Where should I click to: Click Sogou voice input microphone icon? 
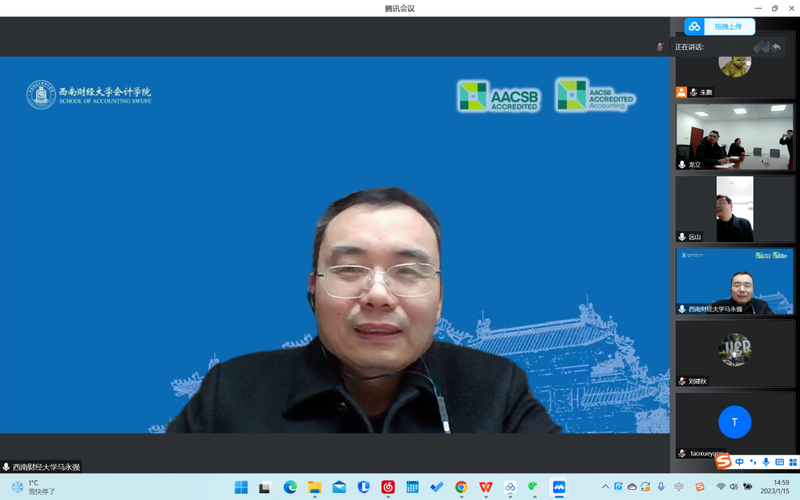point(766,462)
